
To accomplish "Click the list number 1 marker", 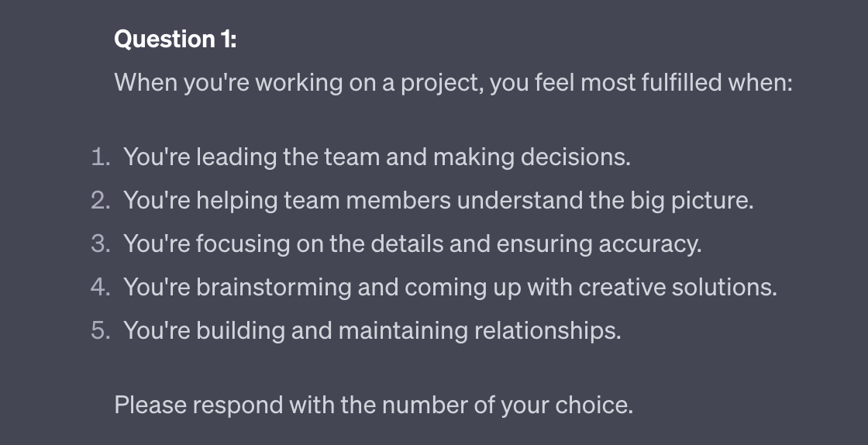I will pos(101,157).
